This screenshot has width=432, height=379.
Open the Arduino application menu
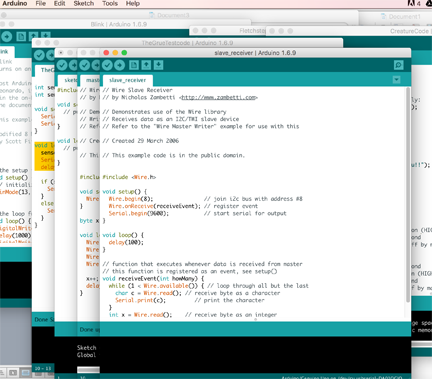[15, 3]
